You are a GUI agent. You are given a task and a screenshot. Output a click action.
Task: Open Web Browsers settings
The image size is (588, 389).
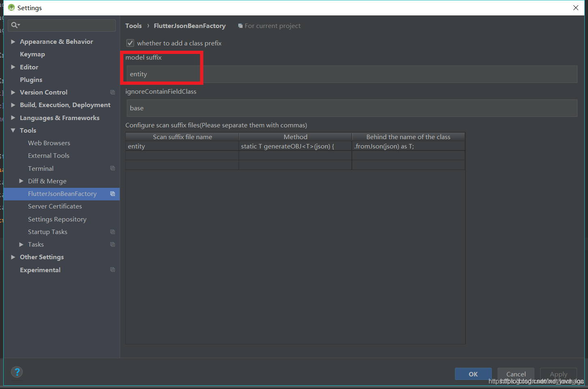(49, 143)
